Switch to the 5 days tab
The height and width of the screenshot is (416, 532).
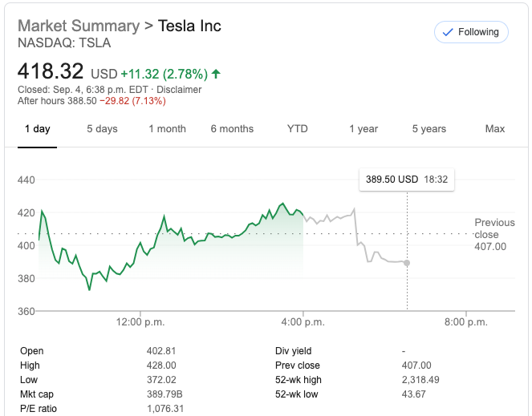click(102, 129)
